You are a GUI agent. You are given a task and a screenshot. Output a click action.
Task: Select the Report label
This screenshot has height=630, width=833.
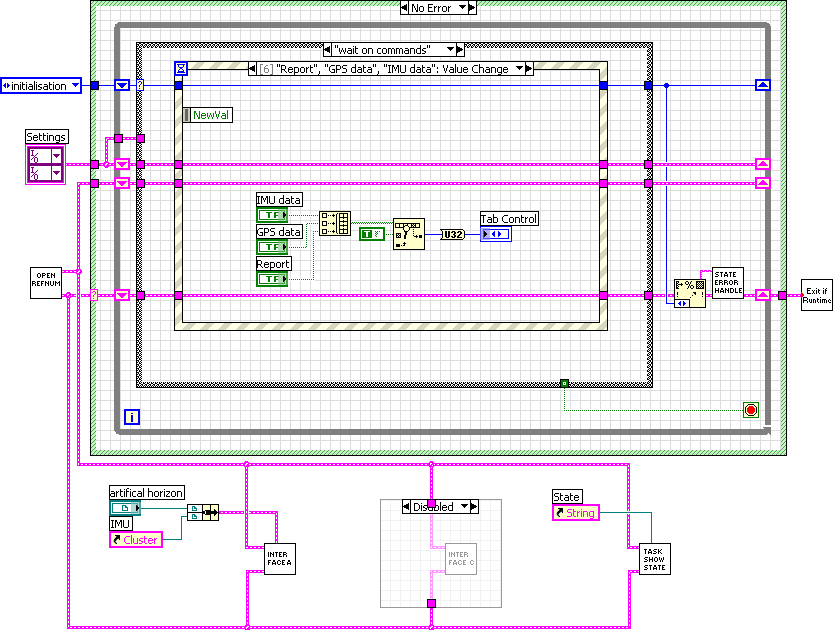[x=273, y=264]
